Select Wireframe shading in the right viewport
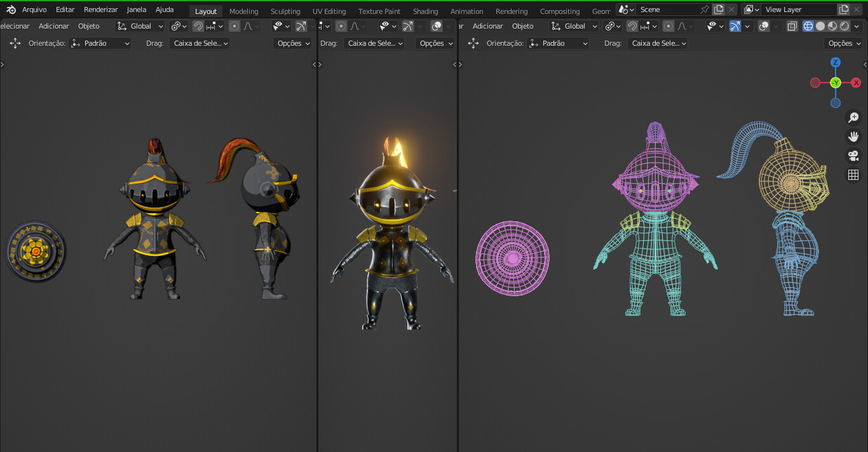 pyautogui.click(x=808, y=26)
